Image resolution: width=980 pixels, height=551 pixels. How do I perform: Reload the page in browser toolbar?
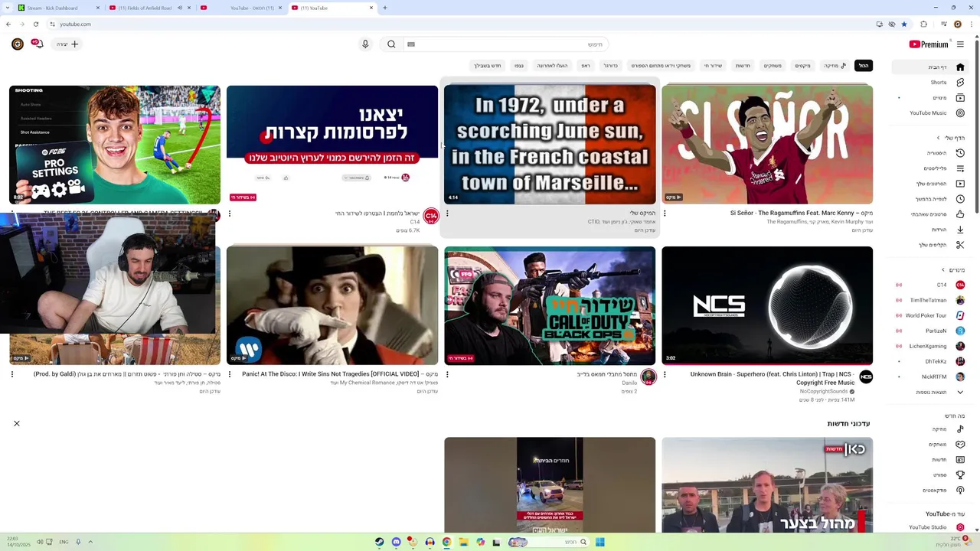tap(35, 24)
